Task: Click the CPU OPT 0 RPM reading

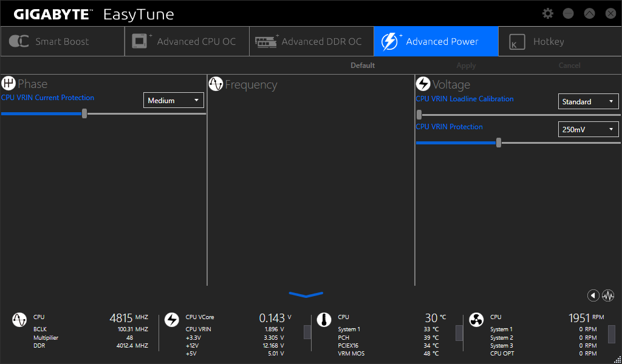Action: [x=587, y=353]
